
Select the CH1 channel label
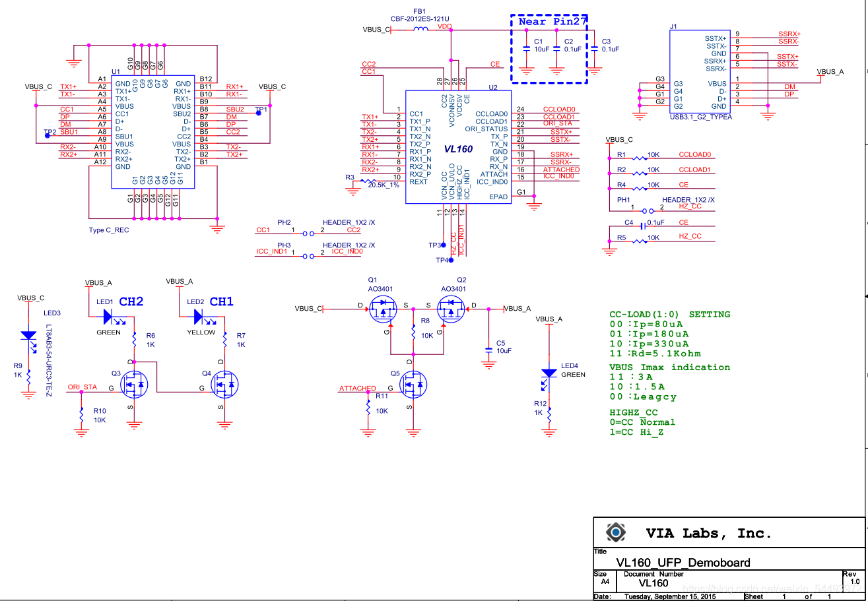[x=222, y=301]
